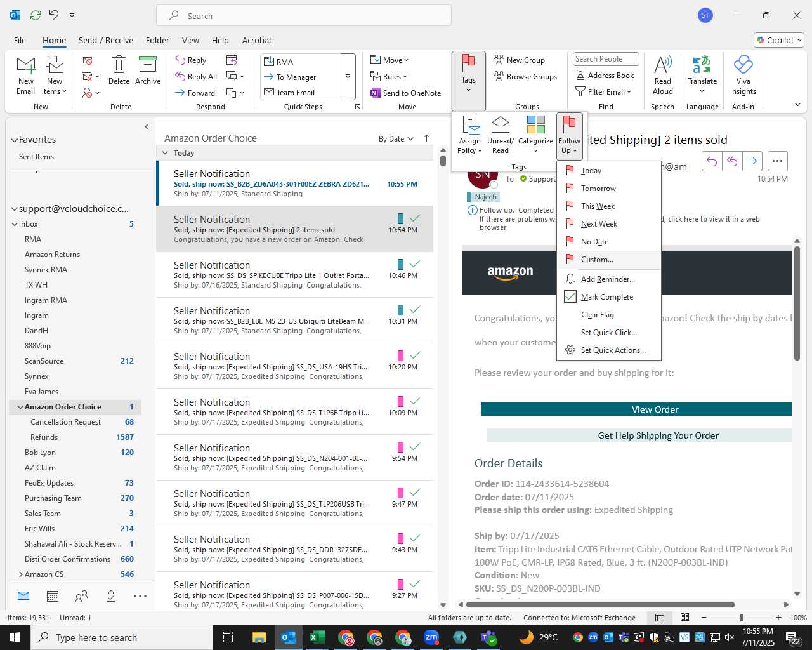Toggle complete checkmark on 9:43 PM message
The height and width of the screenshot is (650, 812).
point(415,538)
